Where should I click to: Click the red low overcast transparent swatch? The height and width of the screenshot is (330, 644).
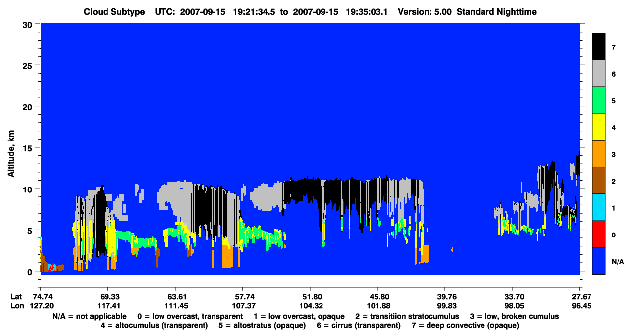coord(599,234)
